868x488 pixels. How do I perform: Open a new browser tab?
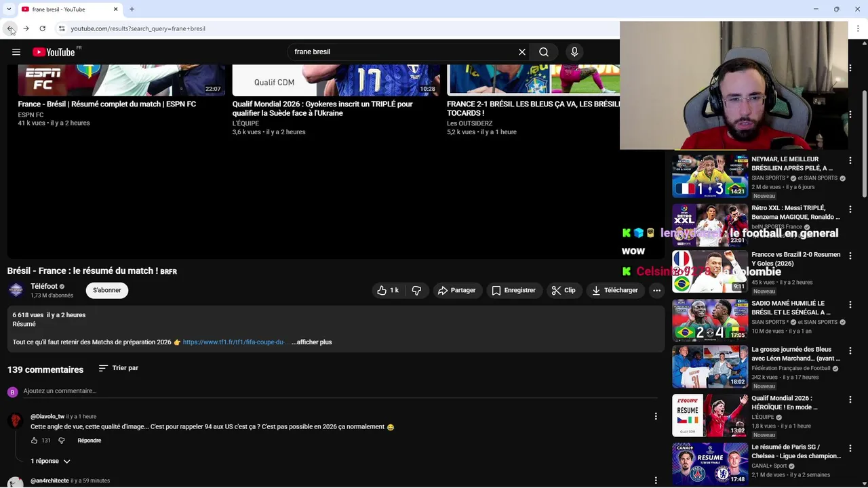click(x=132, y=9)
